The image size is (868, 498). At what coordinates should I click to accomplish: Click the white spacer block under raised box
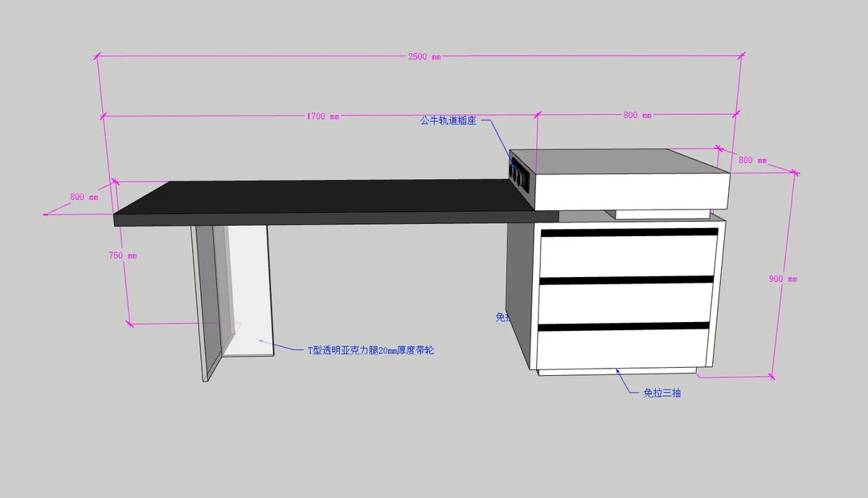click(662, 214)
